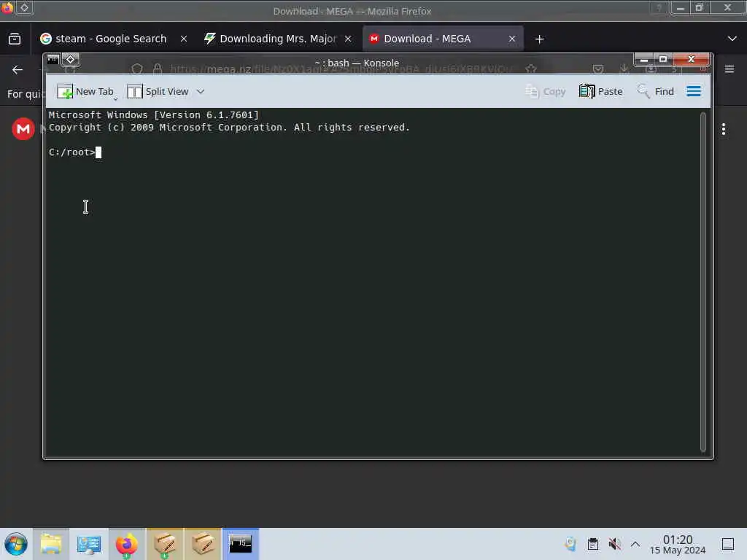The width and height of the screenshot is (747, 560).
Task: Expand the Split View chevron menu
Action: point(201,91)
